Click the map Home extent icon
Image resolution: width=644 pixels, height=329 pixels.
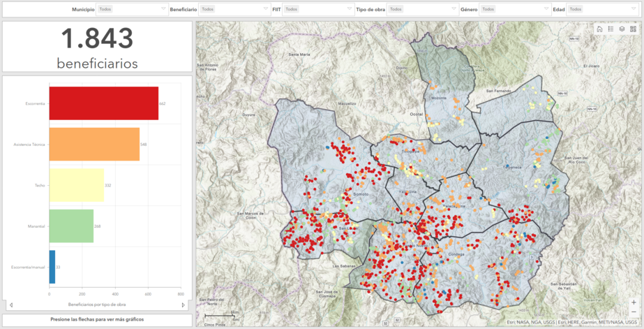(x=599, y=29)
